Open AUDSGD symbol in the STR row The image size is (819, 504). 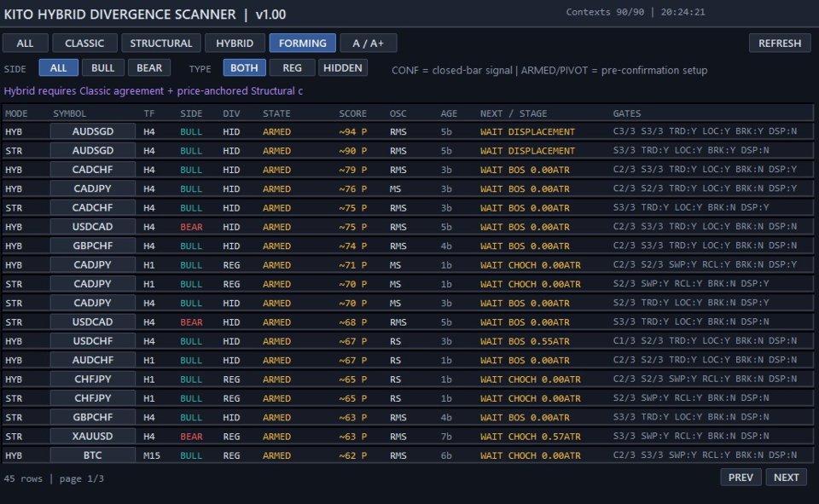pyautogui.click(x=92, y=150)
